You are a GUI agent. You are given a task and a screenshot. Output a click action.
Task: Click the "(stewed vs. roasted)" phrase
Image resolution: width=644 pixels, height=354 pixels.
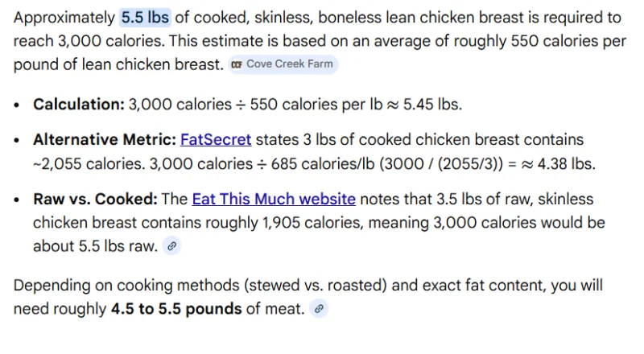pyautogui.click(x=316, y=286)
